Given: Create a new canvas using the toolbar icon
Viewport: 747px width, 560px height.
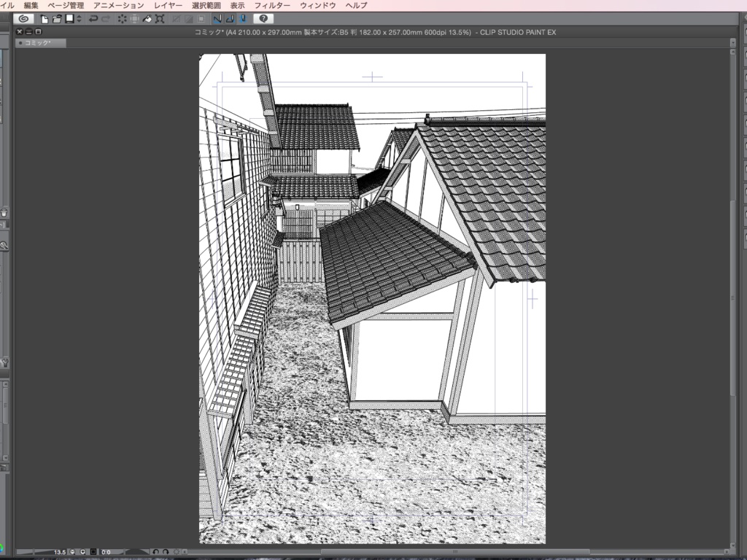Looking at the screenshot, I should coord(44,19).
